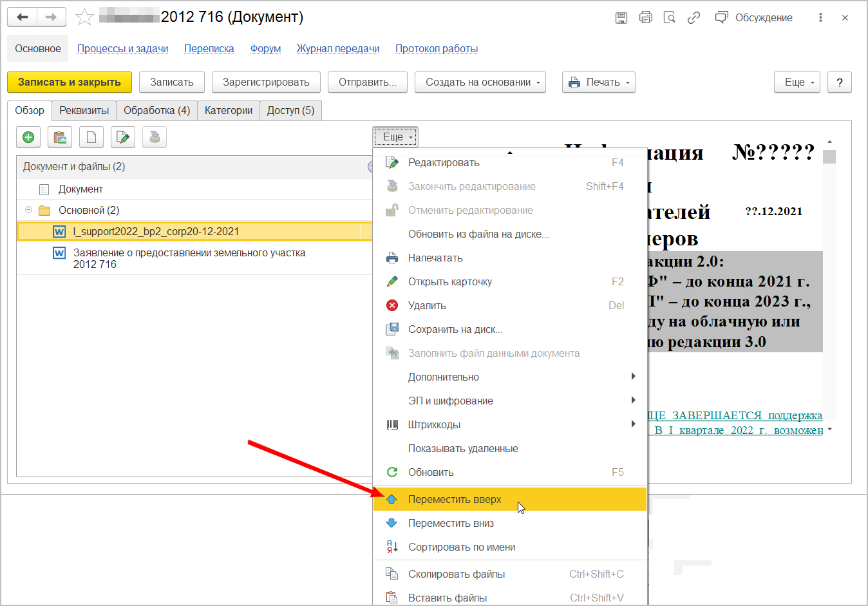Expand the ЭП и шифрование submenu
This screenshot has width=868, height=606.
coord(510,401)
